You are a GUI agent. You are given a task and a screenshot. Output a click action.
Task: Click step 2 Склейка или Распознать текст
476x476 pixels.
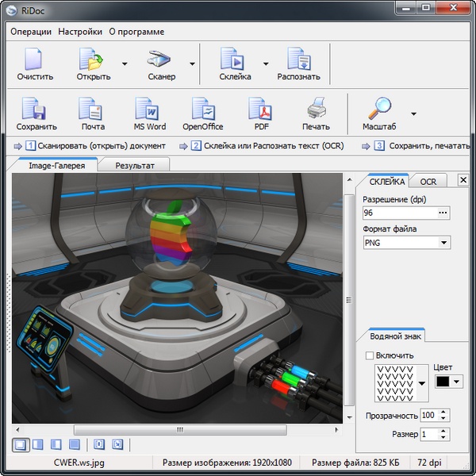[266, 146]
